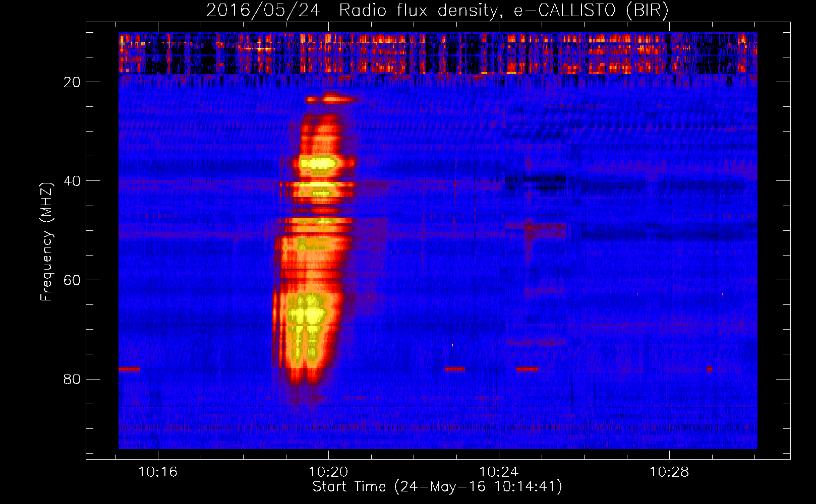The image size is (816, 504).
Task: Click the 20 frequency tick label
Action: [x=73, y=82]
